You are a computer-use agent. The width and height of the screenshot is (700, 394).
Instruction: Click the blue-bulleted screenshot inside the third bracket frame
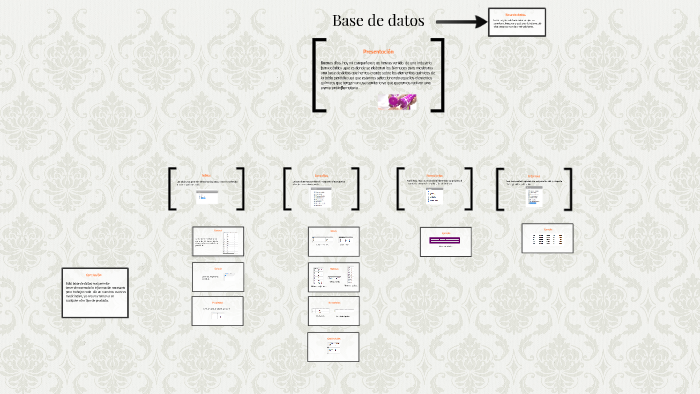point(434,196)
